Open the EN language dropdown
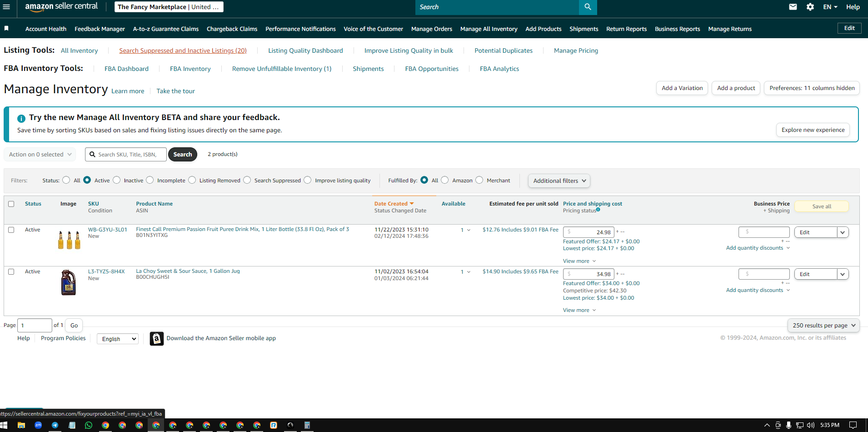 830,7
